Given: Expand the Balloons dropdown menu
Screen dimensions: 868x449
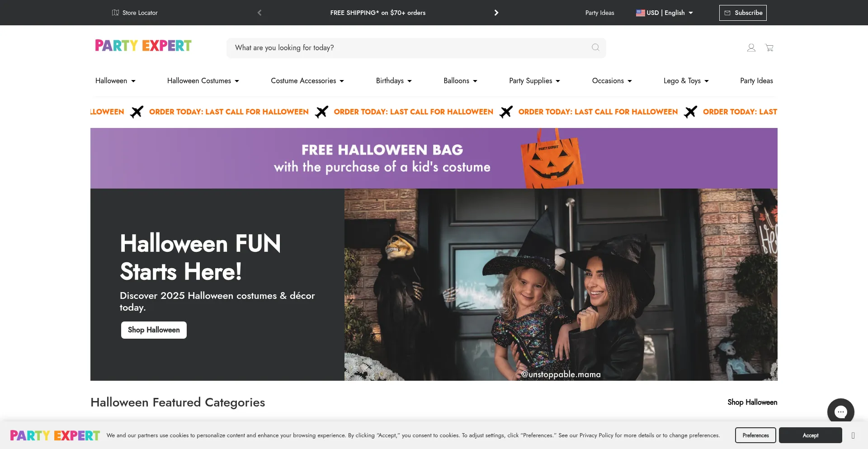Looking at the screenshot, I should pos(460,81).
